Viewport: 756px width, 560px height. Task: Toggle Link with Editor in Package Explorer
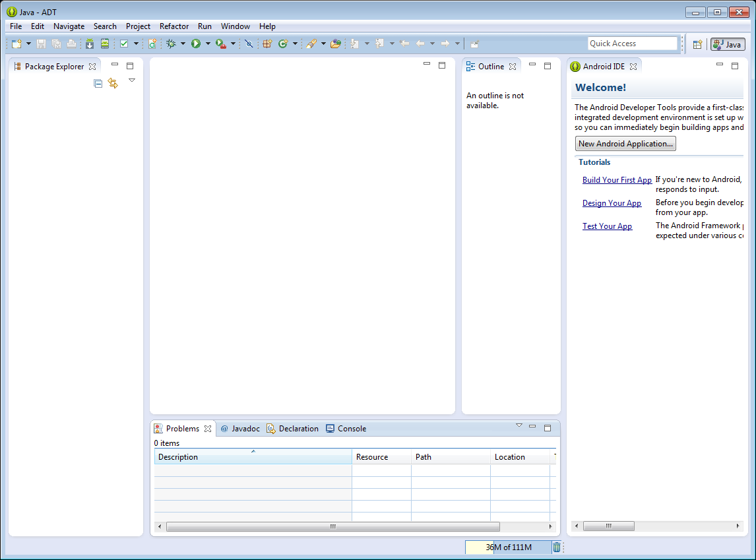click(x=113, y=83)
